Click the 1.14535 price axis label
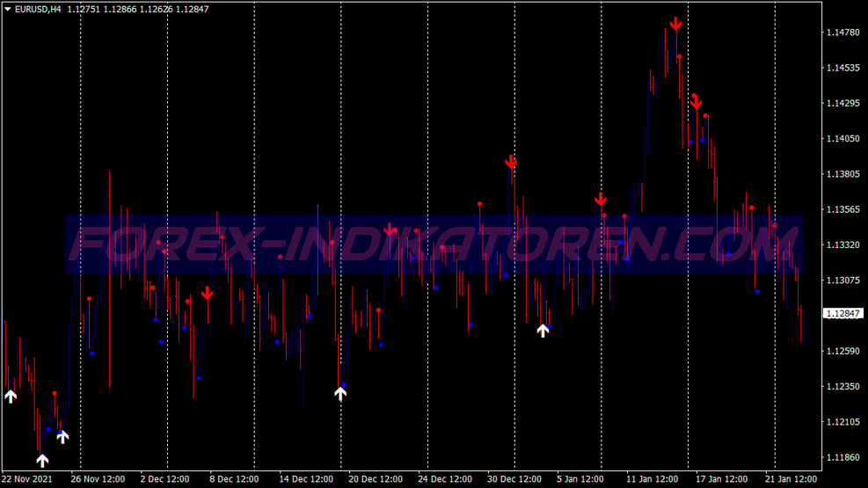 843,68
